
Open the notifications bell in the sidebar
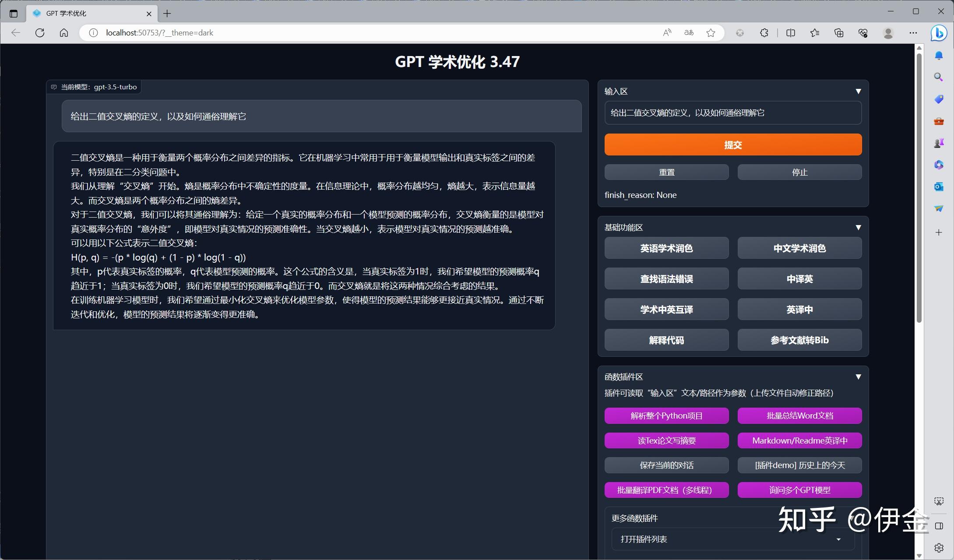point(939,55)
